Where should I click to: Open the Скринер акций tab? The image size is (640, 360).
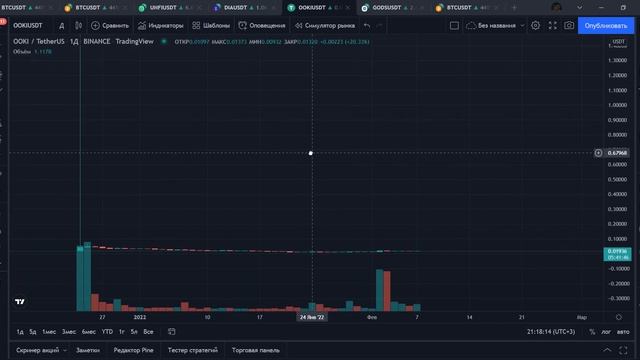pos(38,350)
